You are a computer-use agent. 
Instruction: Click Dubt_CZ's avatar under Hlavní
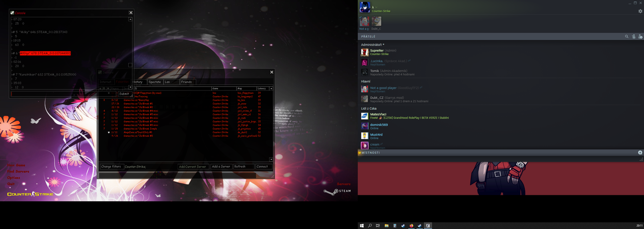365,99
